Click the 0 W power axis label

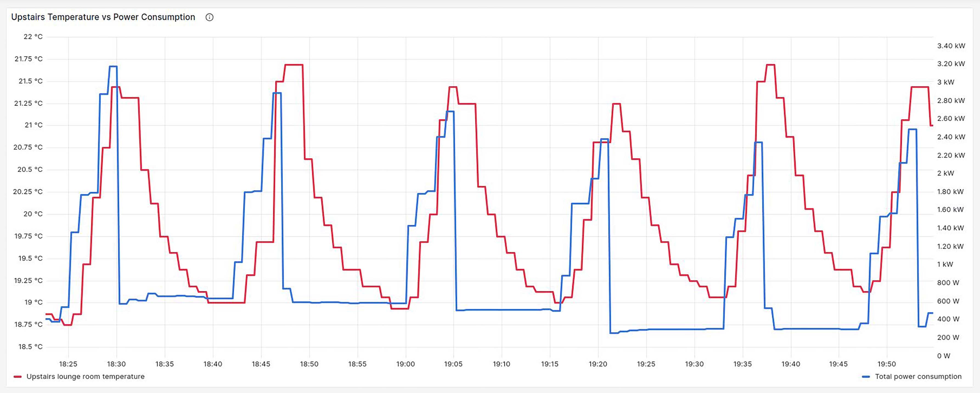click(x=944, y=356)
